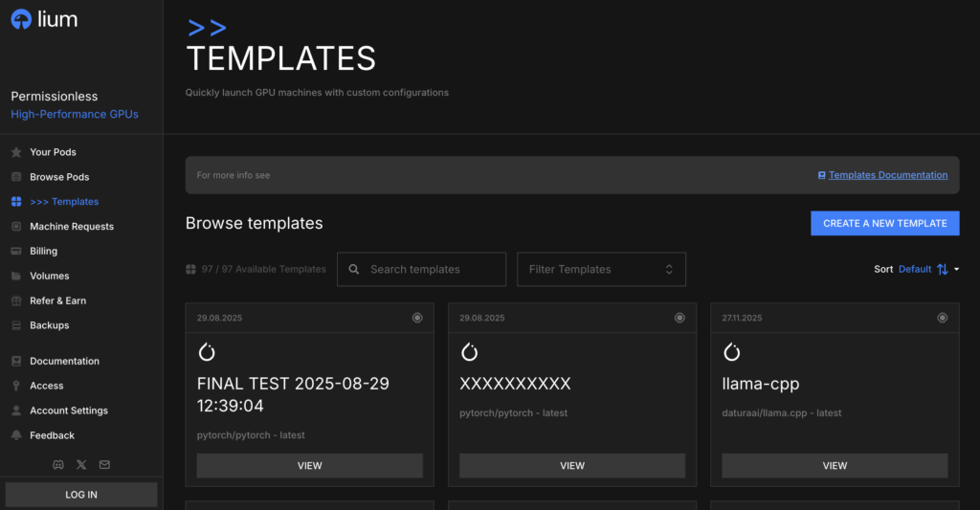The width and height of the screenshot is (980, 510).
Task: Go to Browse Pods in sidebar
Action: coord(59,177)
